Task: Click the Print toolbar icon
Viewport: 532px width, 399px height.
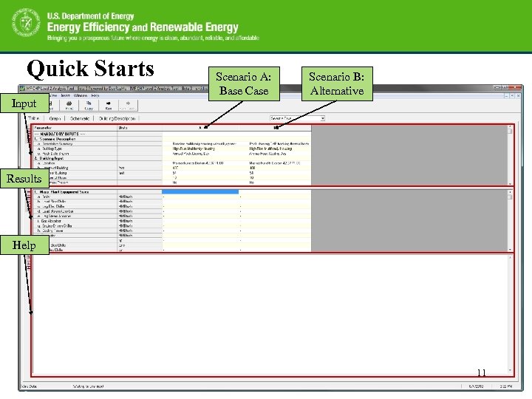Action: pos(69,105)
